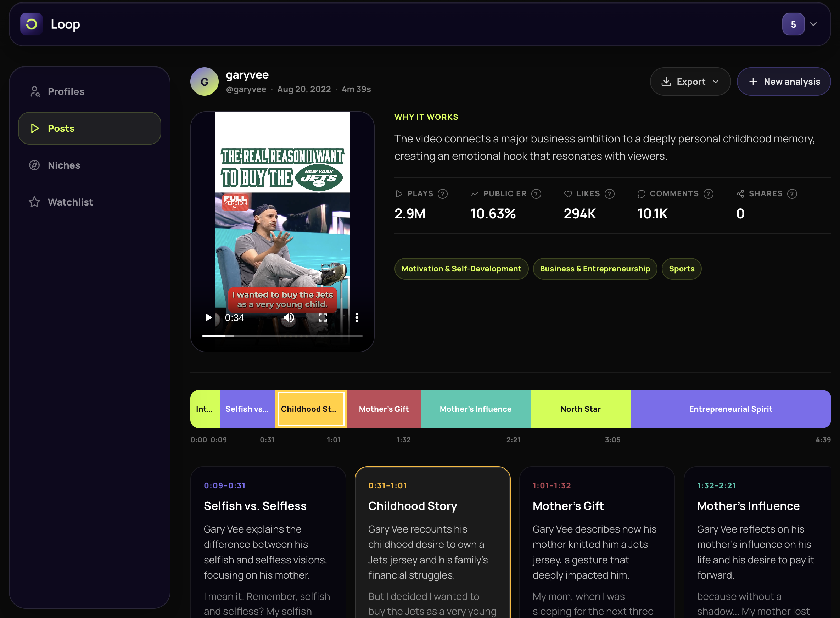Click the Loop logo icon

coord(32,24)
